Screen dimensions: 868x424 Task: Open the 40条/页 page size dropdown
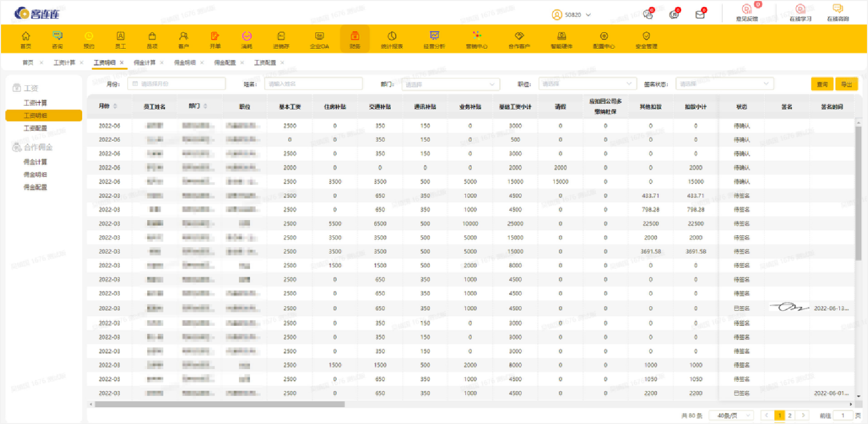pos(731,415)
